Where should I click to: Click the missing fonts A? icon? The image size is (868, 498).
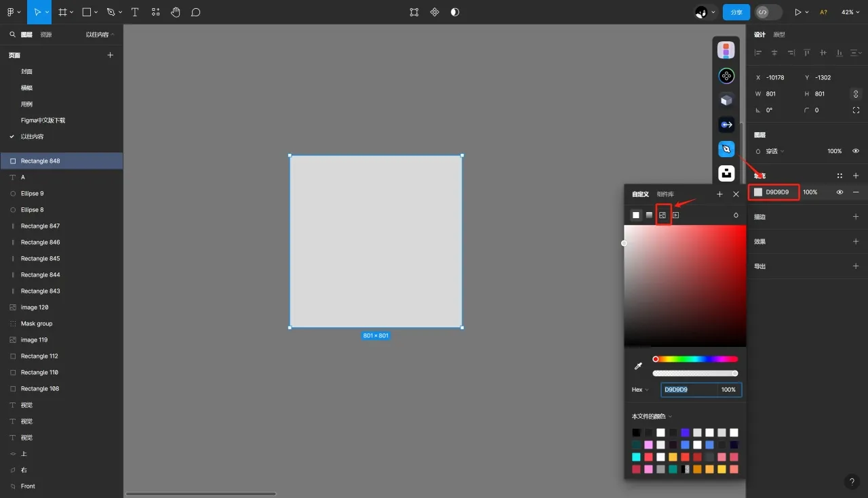pos(823,12)
